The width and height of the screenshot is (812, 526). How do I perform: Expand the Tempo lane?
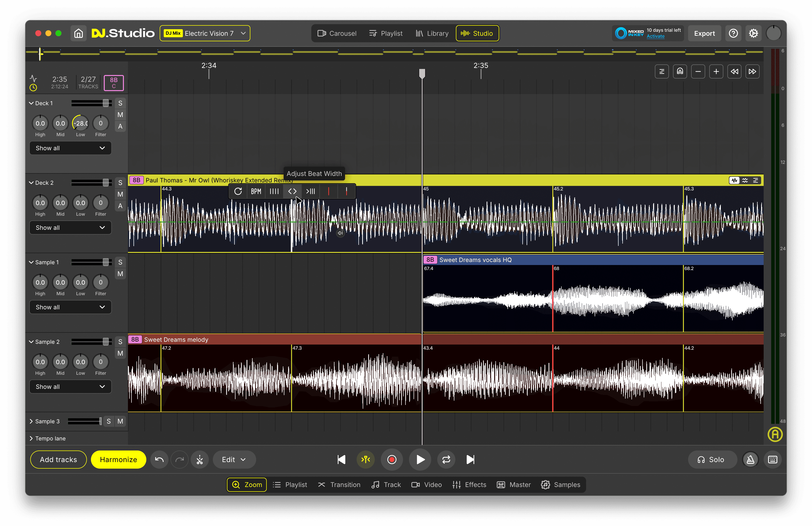[31, 438]
